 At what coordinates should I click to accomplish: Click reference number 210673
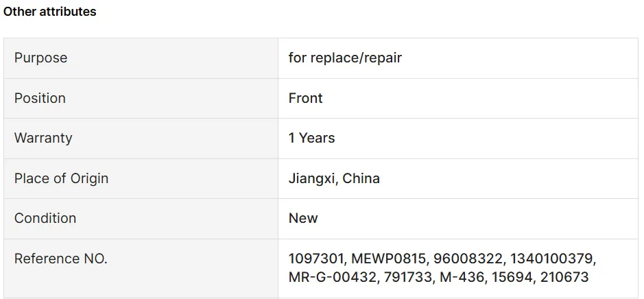pos(565,277)
